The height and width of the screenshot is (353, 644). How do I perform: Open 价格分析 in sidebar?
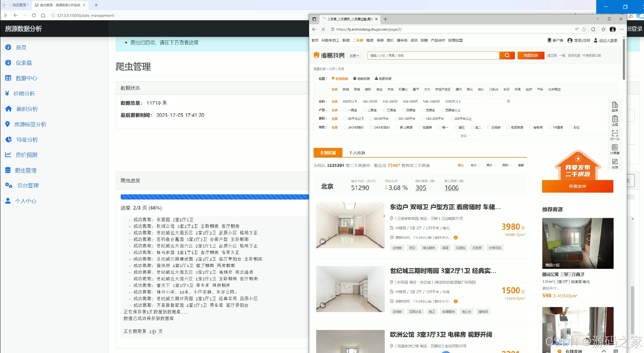point(20,93)
